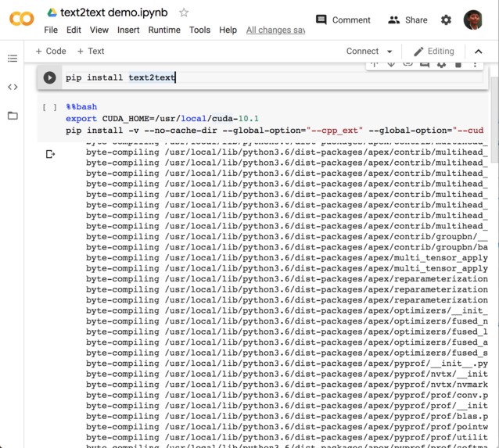499x448 pixels.
Task: Click the pip install -v --no-cache-dir line
Action: tap(275, 131)
